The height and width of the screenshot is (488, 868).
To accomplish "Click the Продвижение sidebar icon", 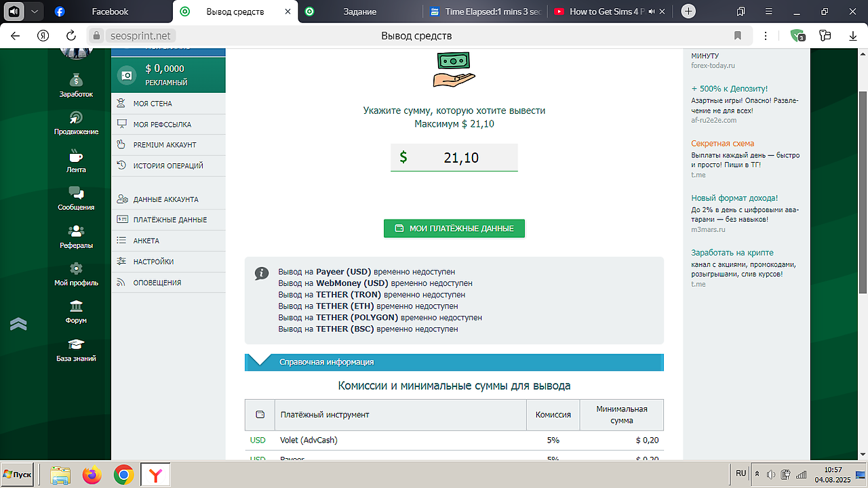I will click(x=76, y=119).
